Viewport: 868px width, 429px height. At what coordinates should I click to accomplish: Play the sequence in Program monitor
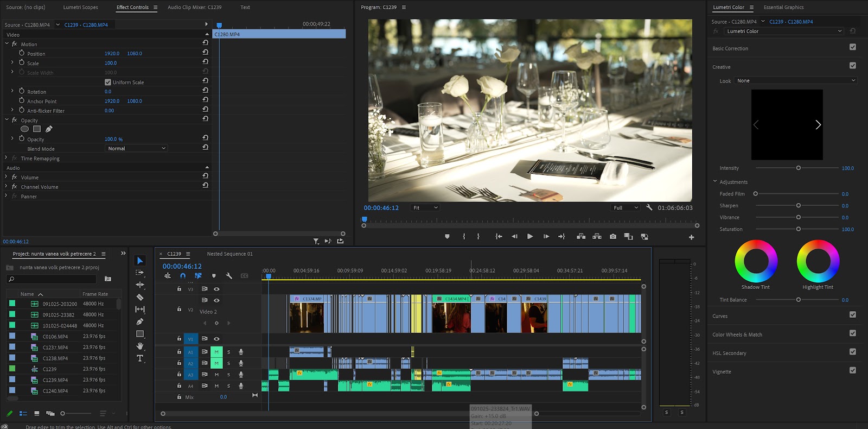pyautogui.click(x=530, y=237)
